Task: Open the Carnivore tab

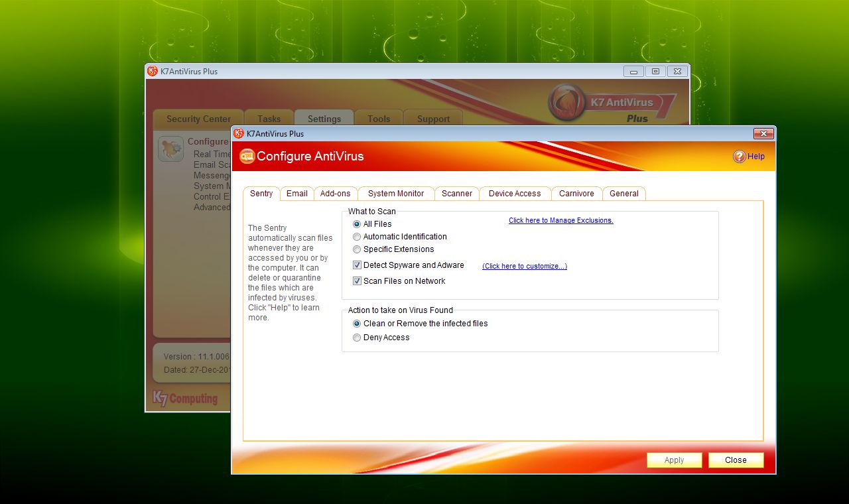Action: [576, 194]
